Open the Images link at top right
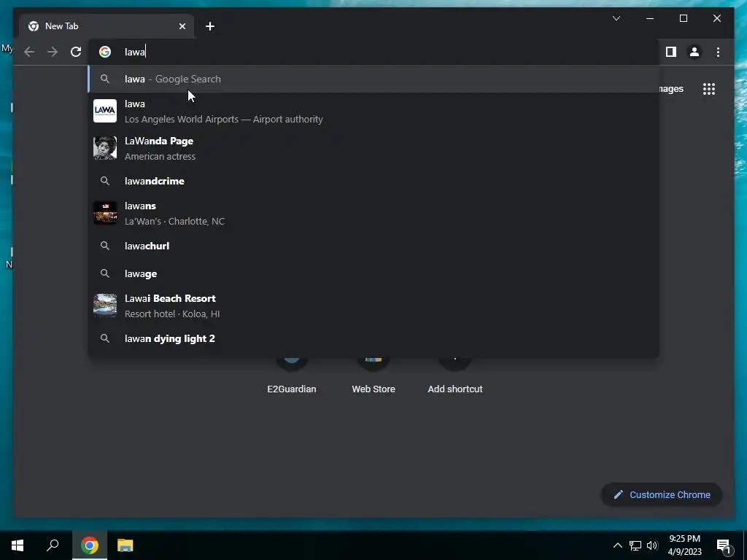 point(672,89)
